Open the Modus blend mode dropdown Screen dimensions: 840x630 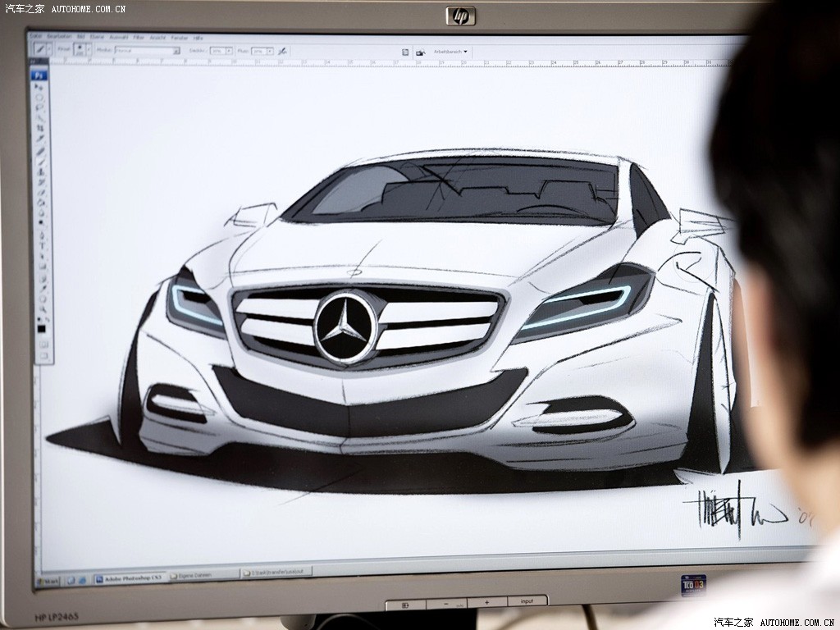click(148, 50)
